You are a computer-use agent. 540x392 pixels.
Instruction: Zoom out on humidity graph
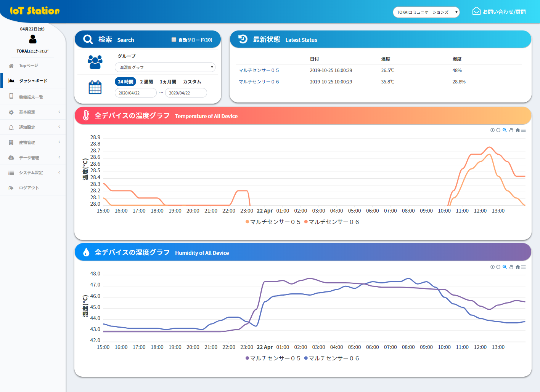tap(498, 267)
